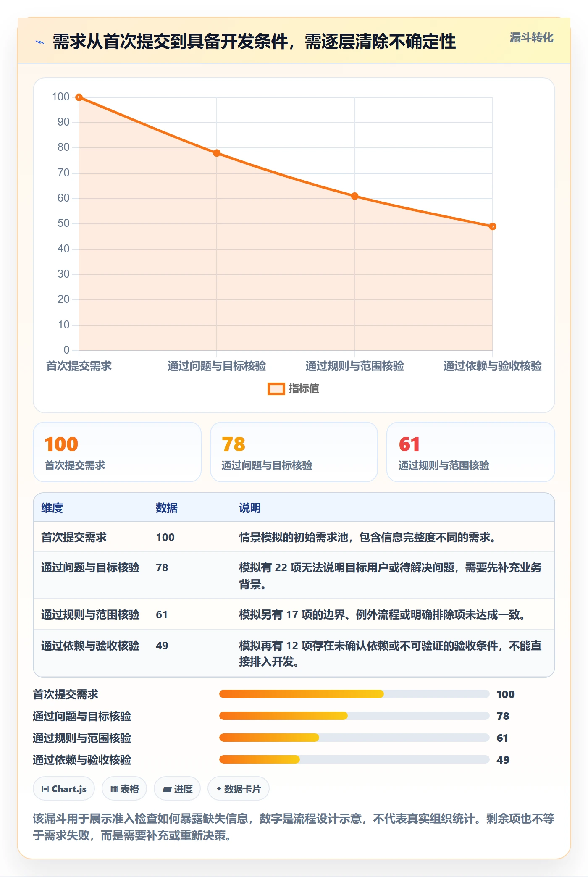The width and height of the screenshot is (588, 877).
Task: Click the 首次提交需求 progress bar
Action: [354, 694]
